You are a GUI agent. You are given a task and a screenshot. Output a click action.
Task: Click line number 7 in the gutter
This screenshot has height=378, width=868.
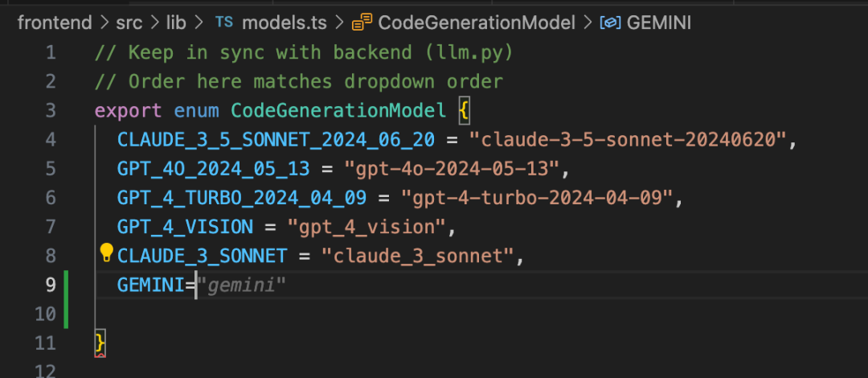coord(51,226)
